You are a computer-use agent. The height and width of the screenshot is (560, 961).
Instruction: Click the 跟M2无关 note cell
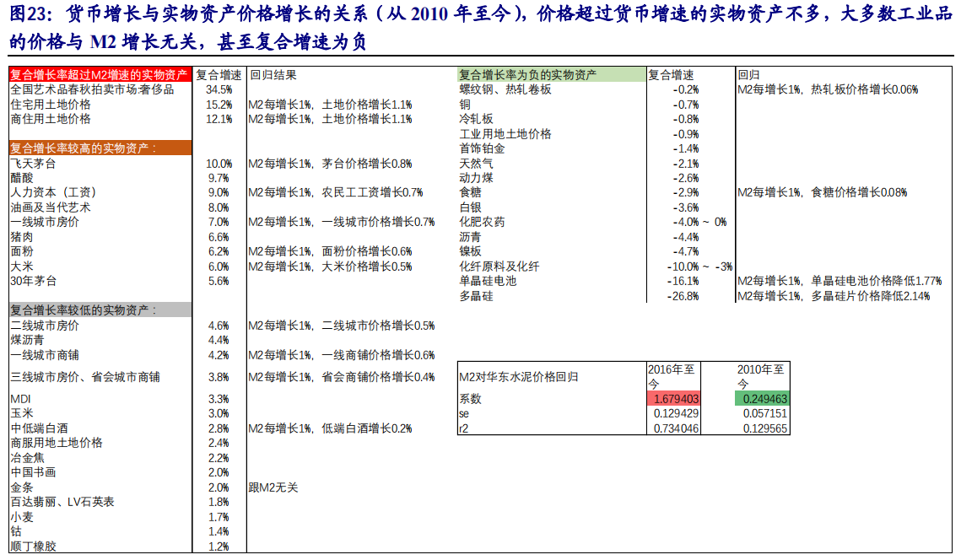(x=273, y=487)
